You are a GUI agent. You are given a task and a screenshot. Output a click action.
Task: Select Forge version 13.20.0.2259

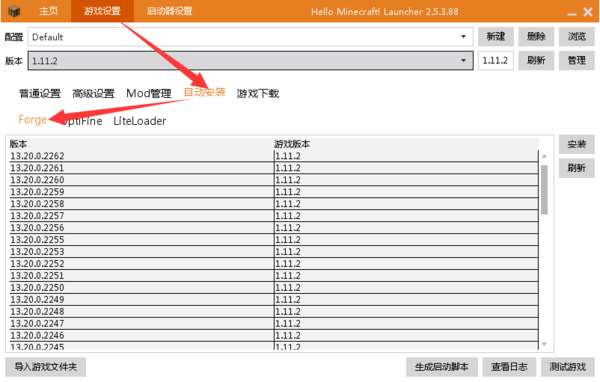(274, 192)
